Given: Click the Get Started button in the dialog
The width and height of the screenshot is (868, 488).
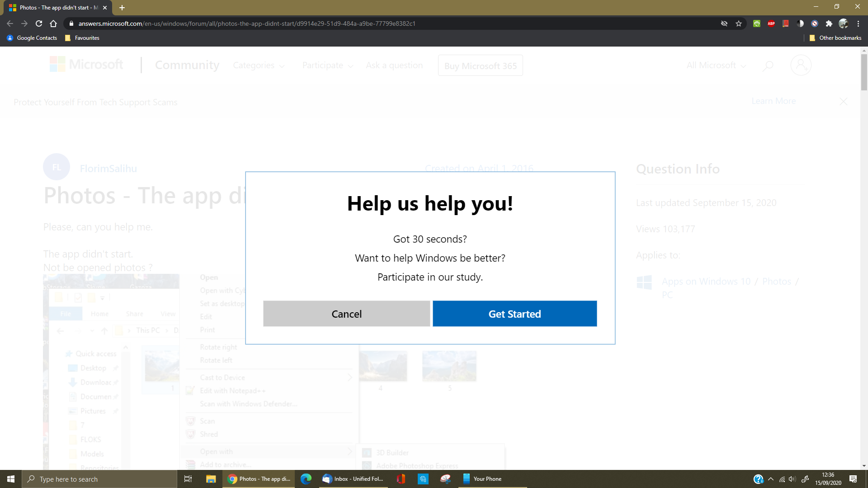Looking at the screenshot, I should [514, 314].
